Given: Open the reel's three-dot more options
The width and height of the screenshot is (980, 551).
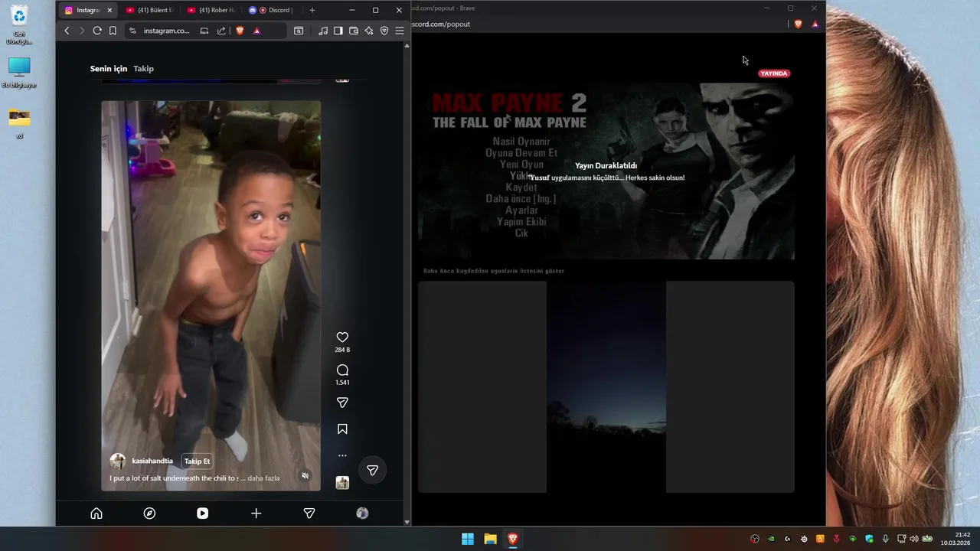Looking at the screenshot, I should click(342, 455).
